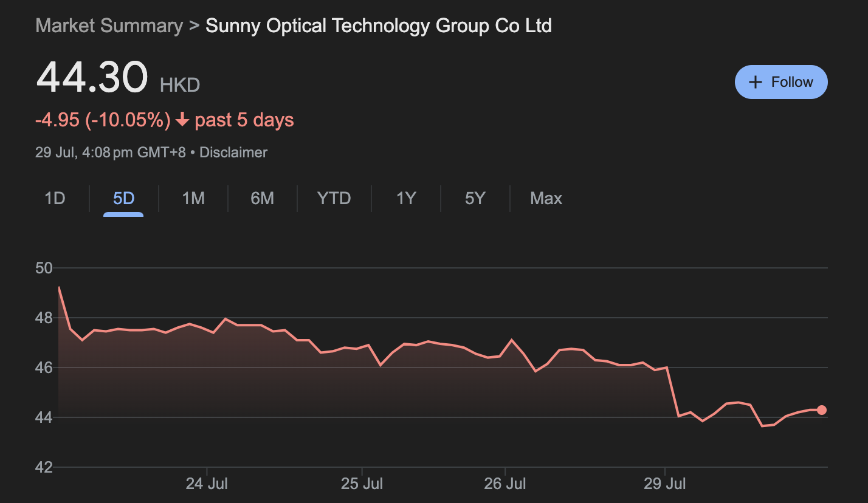Click the 44.30 price value

(x=92, y=77)
